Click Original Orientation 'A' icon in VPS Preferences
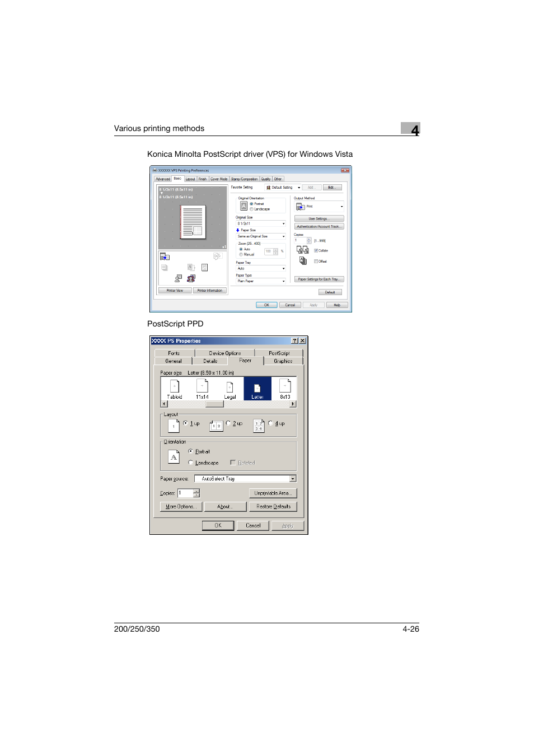This screenshot has height=756, width=534. pos(243,206)
